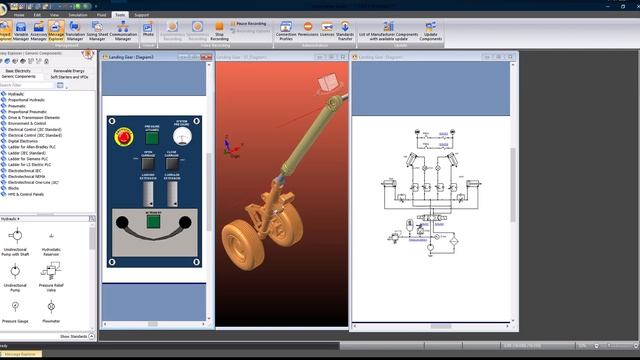Image resolution: width=640 pixels, height=360 pixels.
Task: Select the Soft Starters and VFDs tab
Action: [69, 77]
